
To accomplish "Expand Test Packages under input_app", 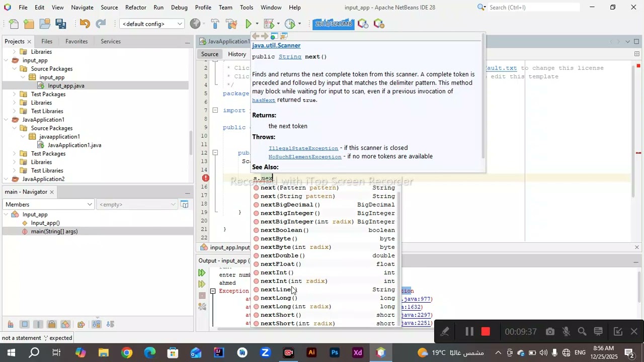I will coord(14,94).
